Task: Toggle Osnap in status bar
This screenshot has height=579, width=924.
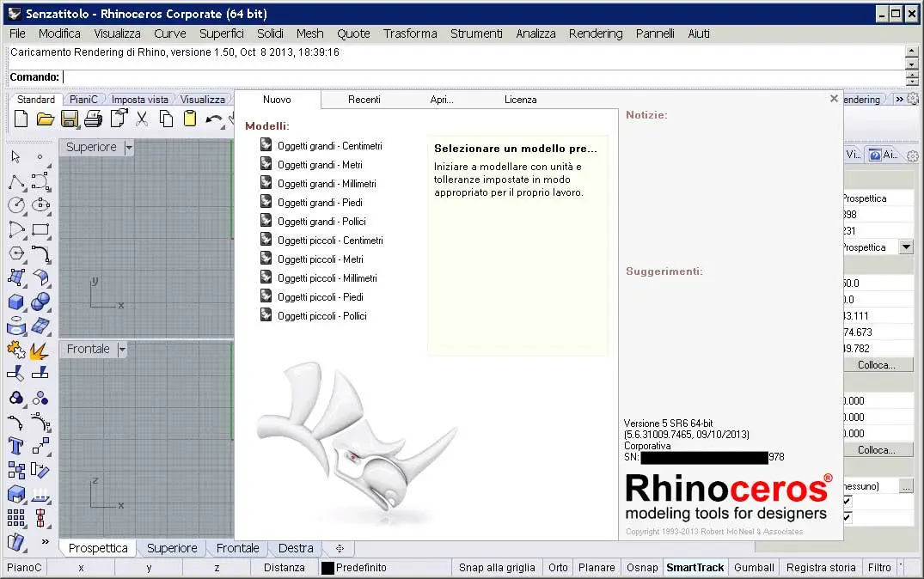Action: (x=642, y=567)
